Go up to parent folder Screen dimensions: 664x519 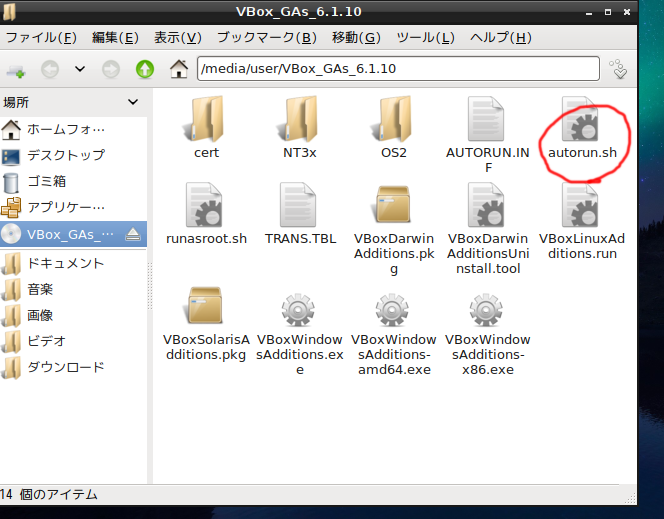pos(145,69)
